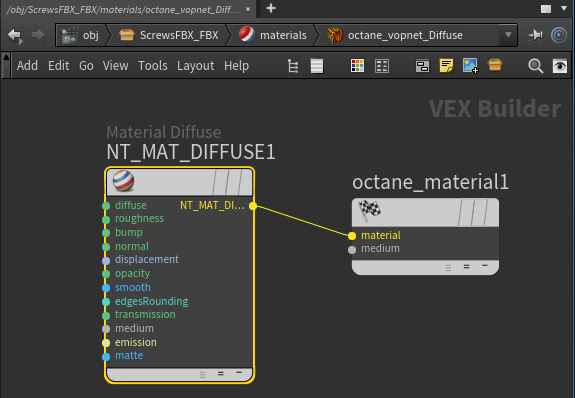The height and width of the screenshot is (398, 575).
Task: Click the normal input label
Action: pos(132,246)
